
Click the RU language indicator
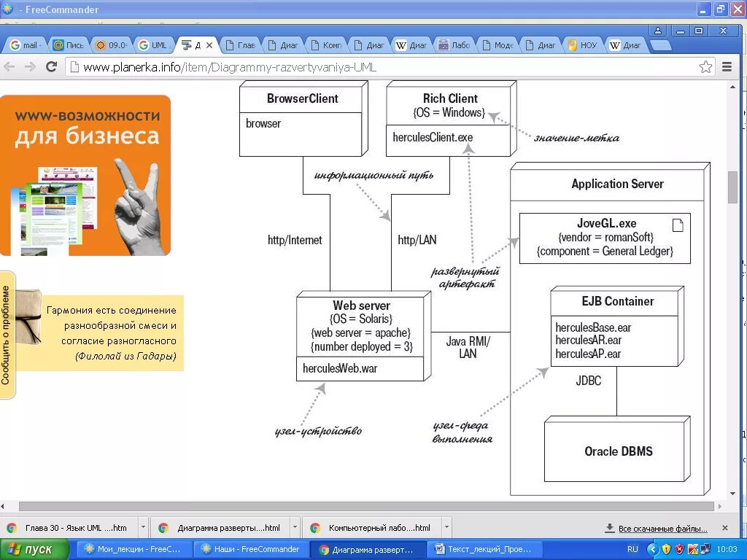click(632, 549)
